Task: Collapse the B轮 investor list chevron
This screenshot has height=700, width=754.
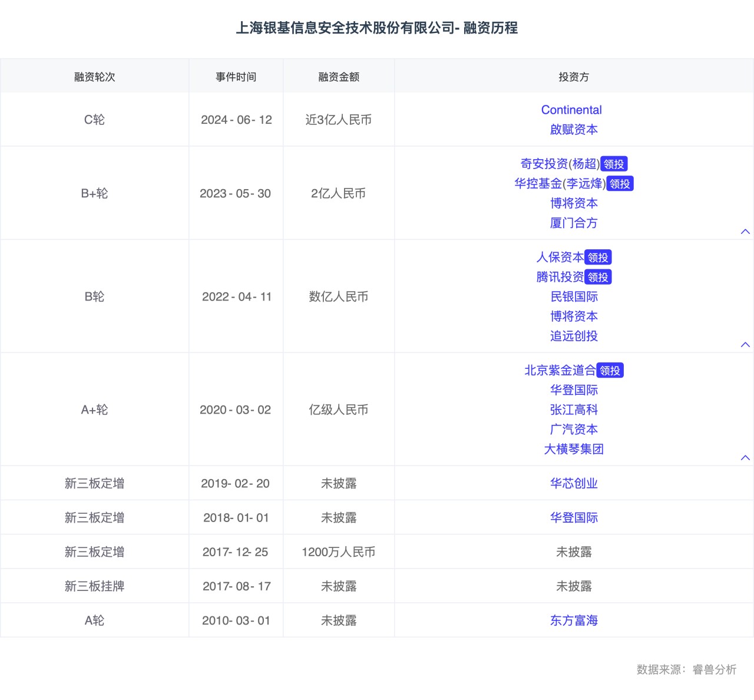Action: (745, 345)
